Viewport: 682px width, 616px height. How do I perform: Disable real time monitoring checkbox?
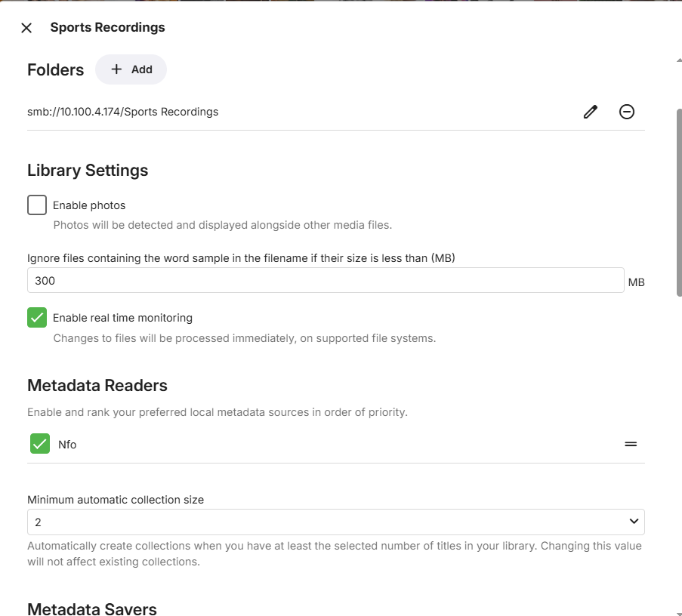tap(37, 318)
